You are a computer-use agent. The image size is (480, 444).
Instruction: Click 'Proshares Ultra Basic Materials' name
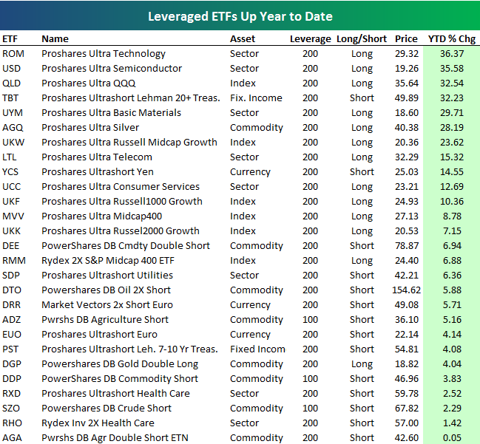pos(111,113)
